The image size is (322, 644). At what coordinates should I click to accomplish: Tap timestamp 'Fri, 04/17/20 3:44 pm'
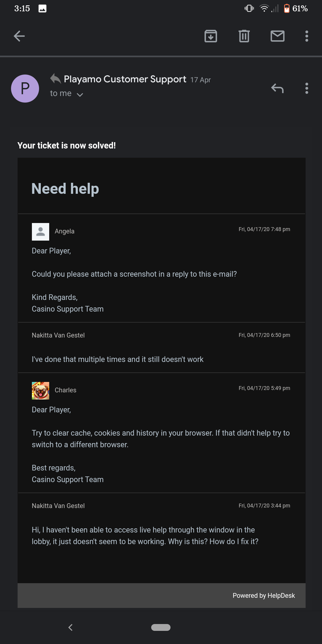tap(264, 506)
